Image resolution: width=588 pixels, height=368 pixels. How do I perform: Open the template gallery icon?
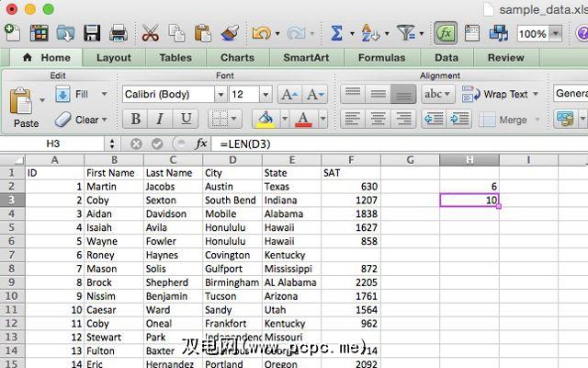[x=39, y=33]
